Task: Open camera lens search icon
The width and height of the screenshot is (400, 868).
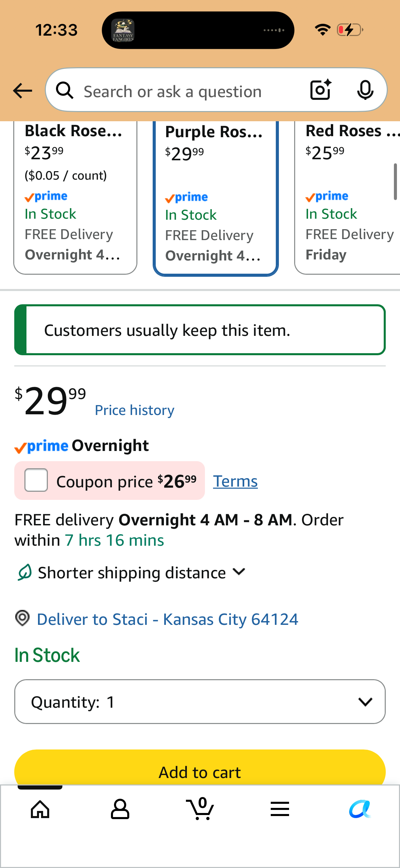Action: click(x=321, y=90)
